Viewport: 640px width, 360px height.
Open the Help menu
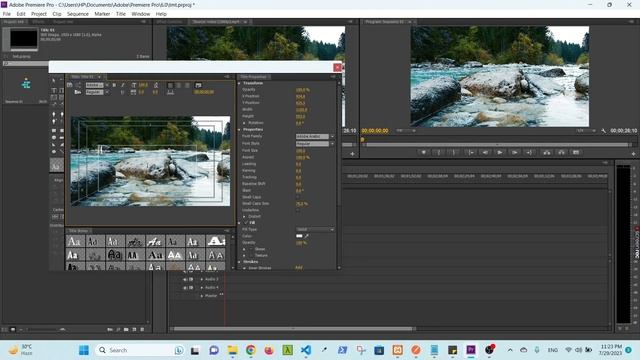pos(161,14)
